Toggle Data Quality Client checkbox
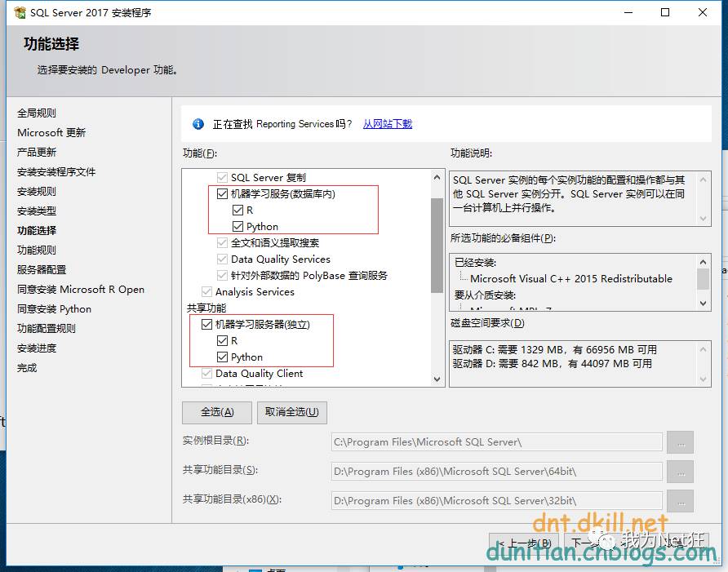The height and width of the screenshot is (572, 728). point(206,373)
